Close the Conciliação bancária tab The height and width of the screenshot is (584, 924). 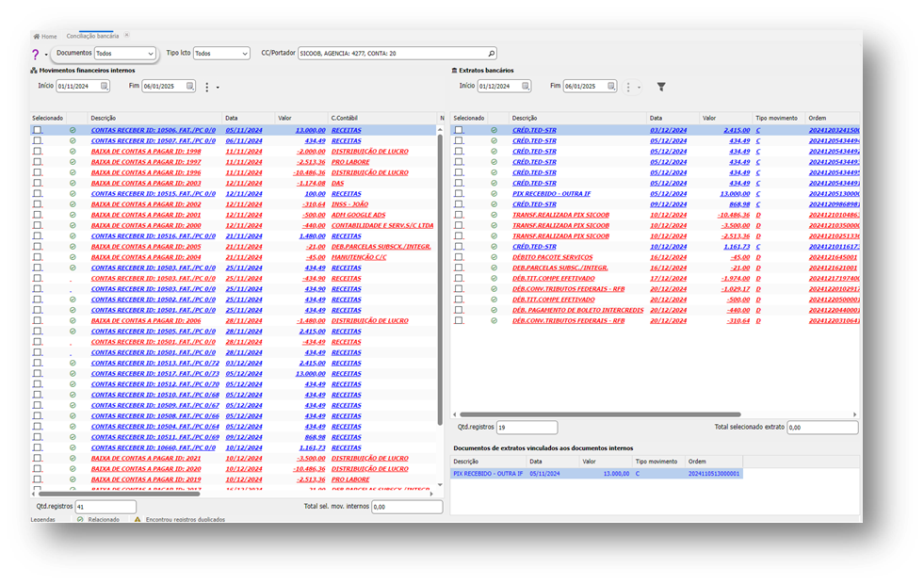pyautogui.click(x=127, y=36)
